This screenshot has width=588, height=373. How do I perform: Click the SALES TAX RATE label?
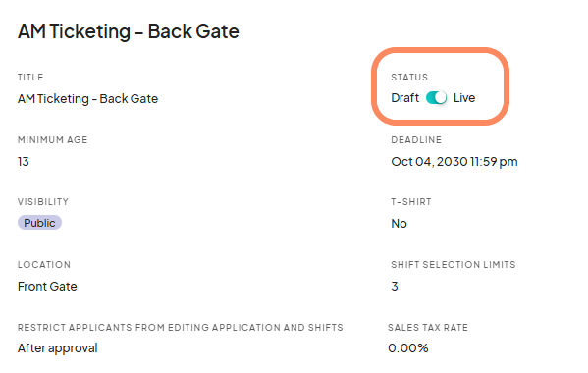click(428, 328)
